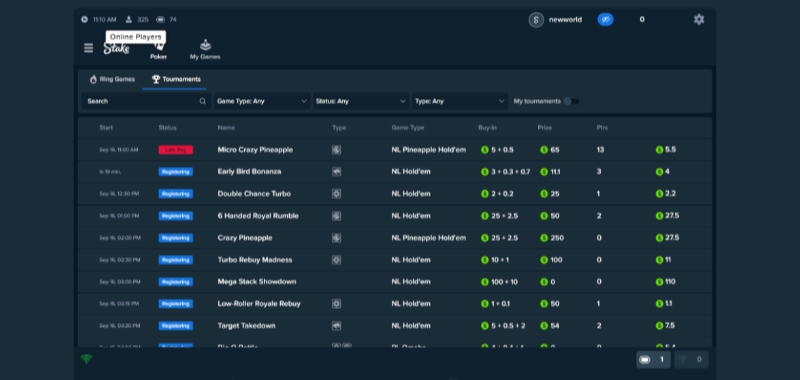Viewport: 800px width, 380px height.
Task: Click the Late Reg status badge
Action: 176,150
